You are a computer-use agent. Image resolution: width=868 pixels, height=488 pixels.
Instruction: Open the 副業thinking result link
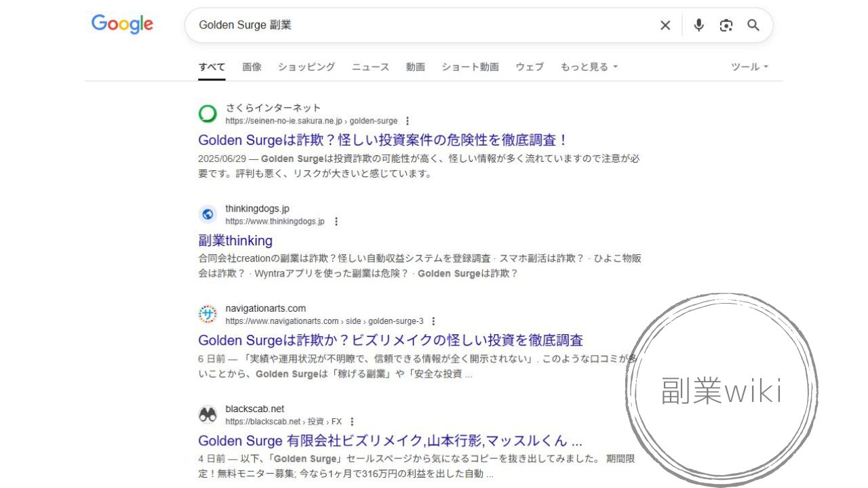click(235, 241)
